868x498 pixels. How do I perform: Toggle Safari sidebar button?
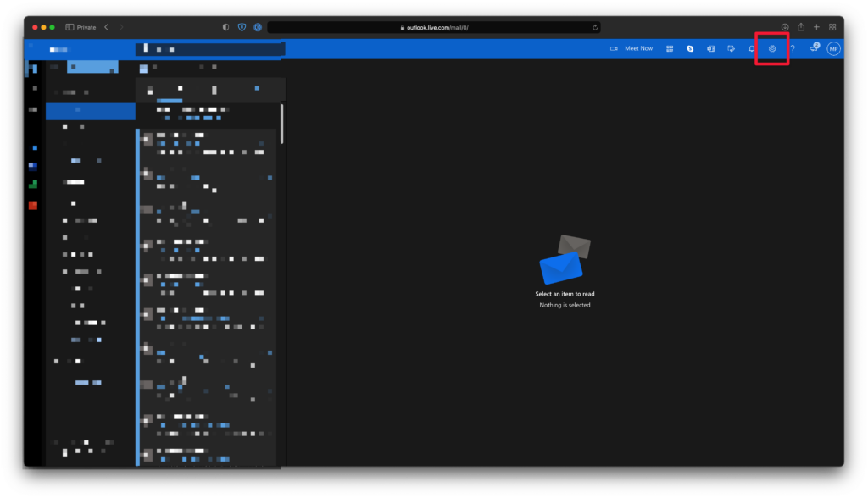70,27
